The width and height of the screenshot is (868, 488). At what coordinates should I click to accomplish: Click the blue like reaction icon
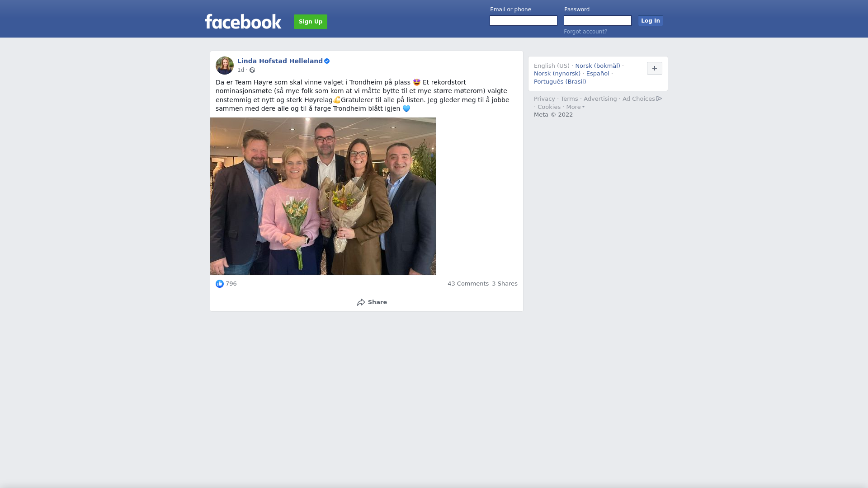(x=220, y=284)
